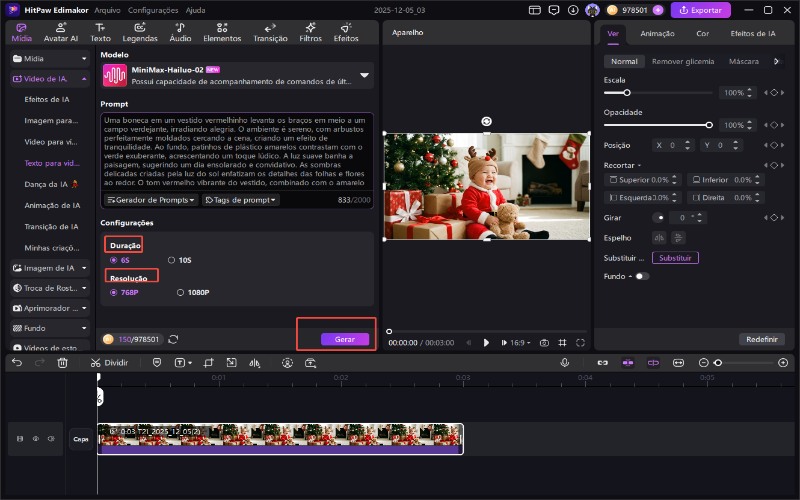Select the Máscara blend tab
Image resolution: width=800 pixels, height=500 pixels.
(743, 61)
